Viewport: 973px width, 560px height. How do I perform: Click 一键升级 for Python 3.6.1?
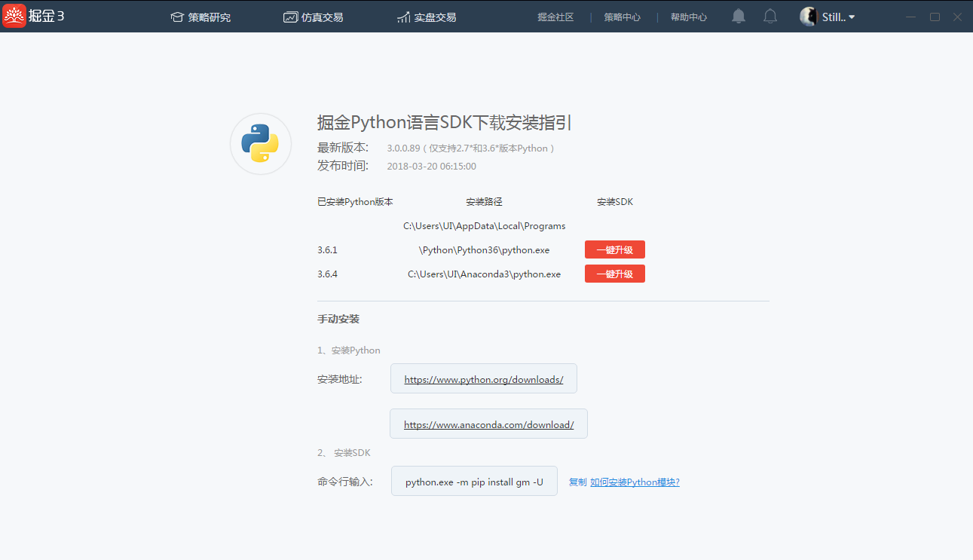(x=615, y=249)
